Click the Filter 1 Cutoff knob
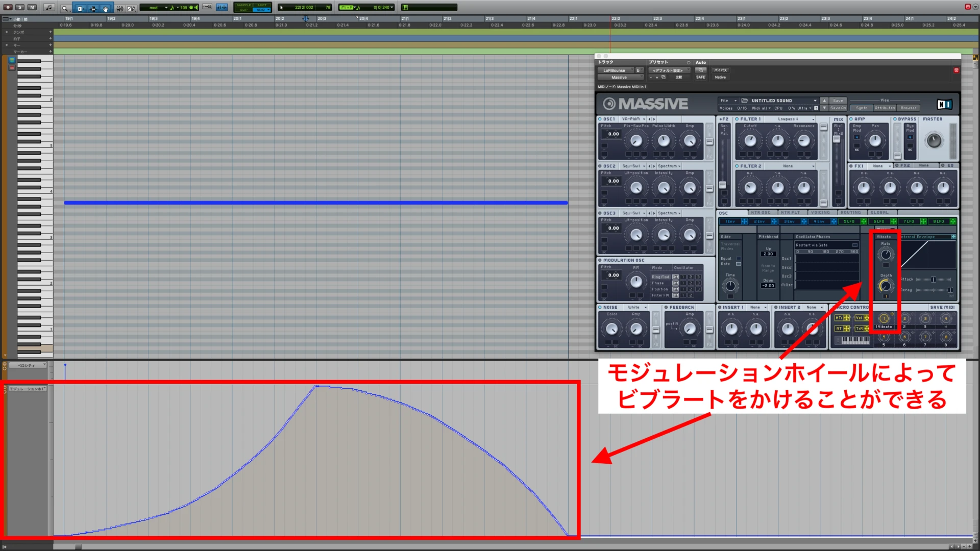Screen dimensions: 980x551 750,140
